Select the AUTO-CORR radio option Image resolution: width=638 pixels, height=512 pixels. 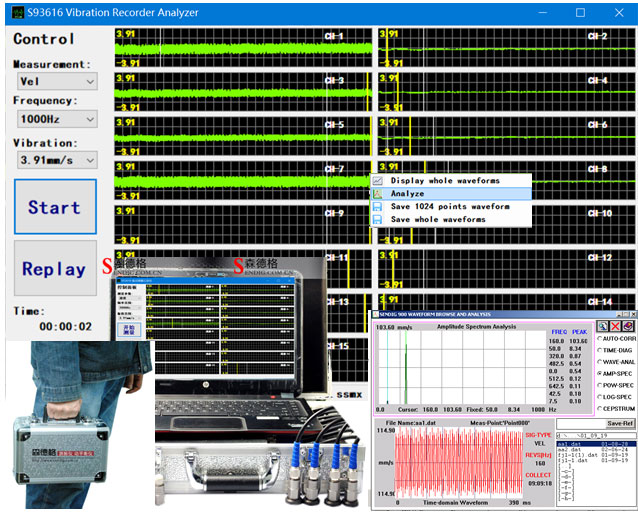(x=600, y=339)
